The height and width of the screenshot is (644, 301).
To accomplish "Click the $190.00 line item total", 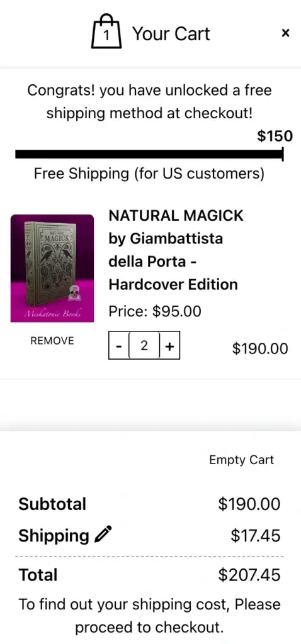I will [x=260, y=348].
